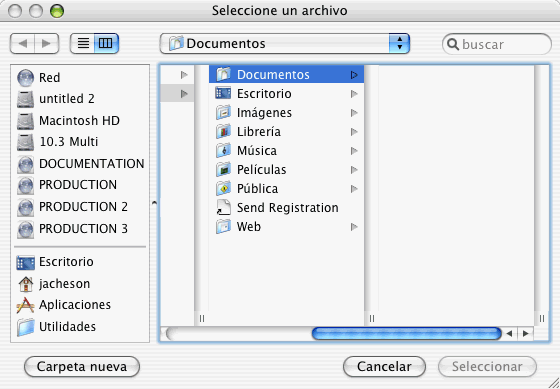Expand the Música folder arrow
Viewport: 560px width, 389px height.
354,151
